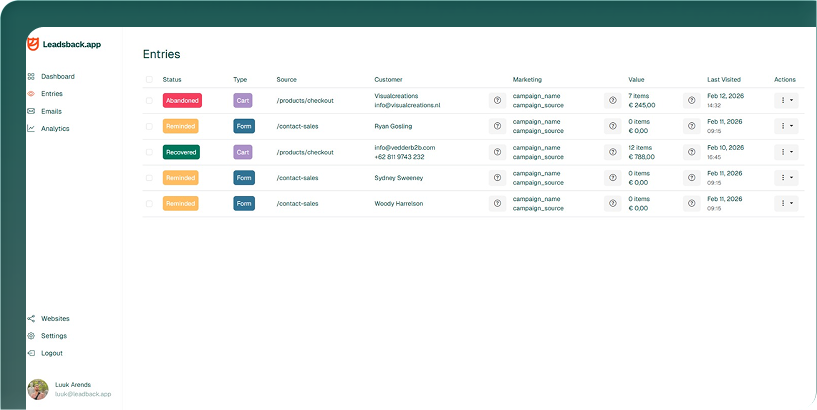Go to Entries in sidebar menu

51,94
